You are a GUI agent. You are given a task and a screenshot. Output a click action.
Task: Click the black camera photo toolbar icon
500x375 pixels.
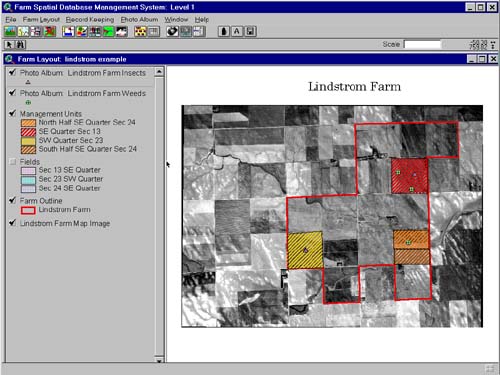[x=172, y=32]
